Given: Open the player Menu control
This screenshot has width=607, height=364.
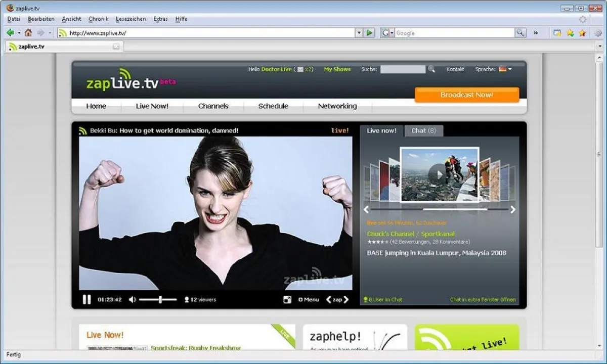Looking at the screenshot, I should click(308, 299).
